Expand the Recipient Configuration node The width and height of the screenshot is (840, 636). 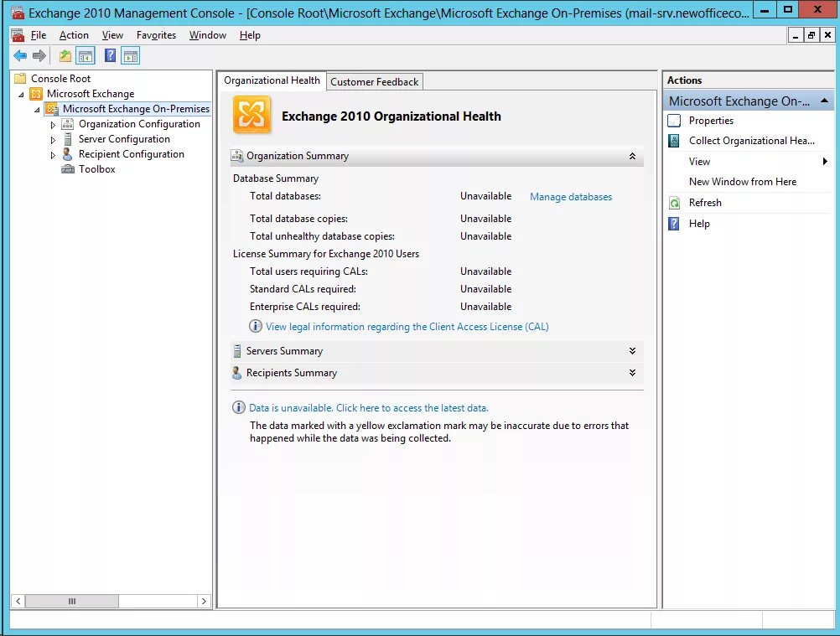(x=53, y=155)
